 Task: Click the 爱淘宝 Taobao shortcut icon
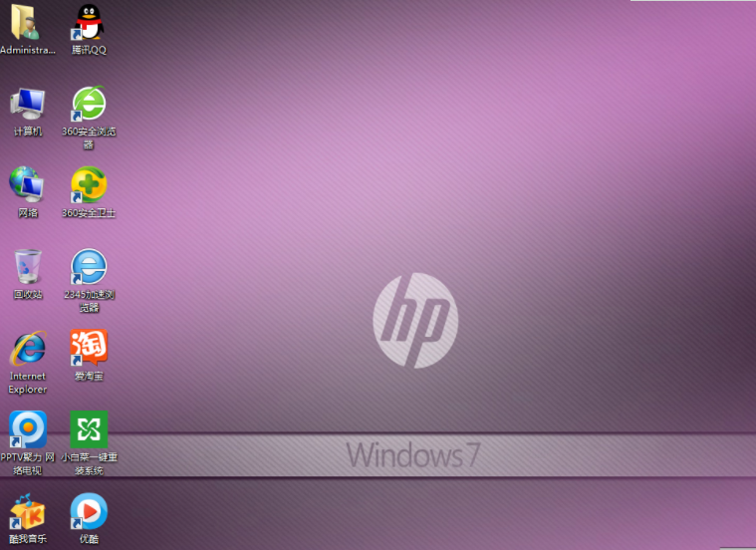(x=89, y=347)
